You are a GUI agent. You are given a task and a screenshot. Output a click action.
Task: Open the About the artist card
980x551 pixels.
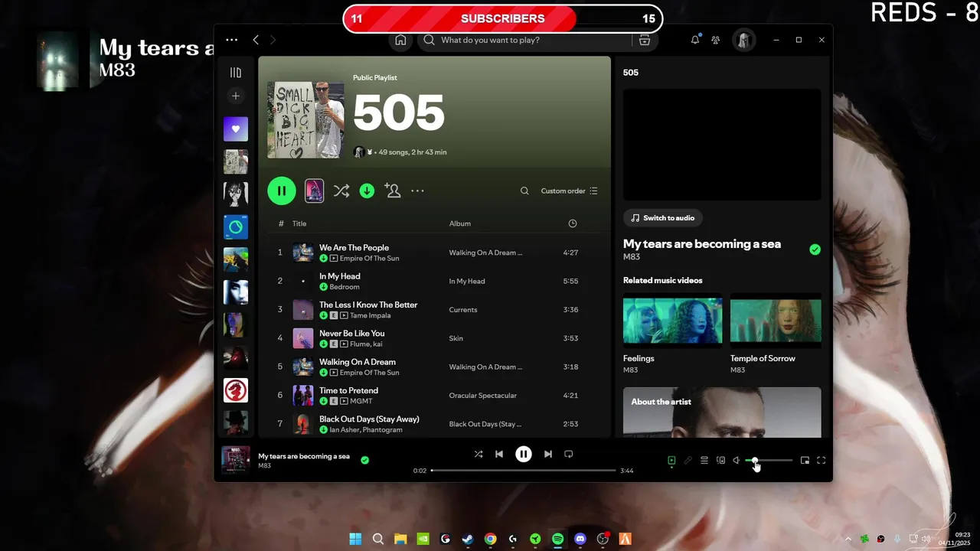[722, 412]
